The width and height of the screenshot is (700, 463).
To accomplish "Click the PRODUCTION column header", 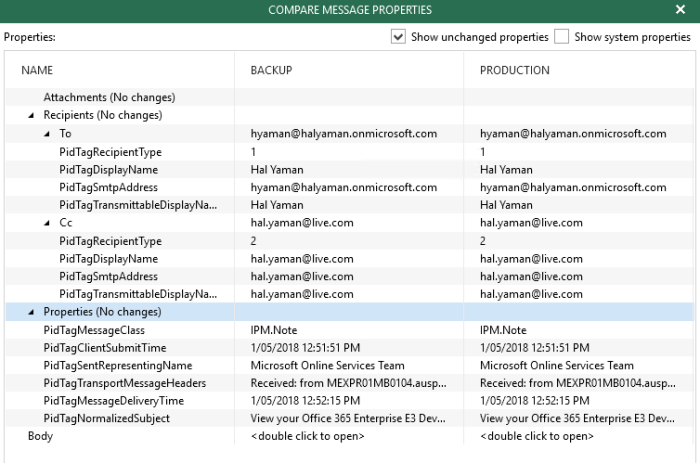I will [514, 70].
